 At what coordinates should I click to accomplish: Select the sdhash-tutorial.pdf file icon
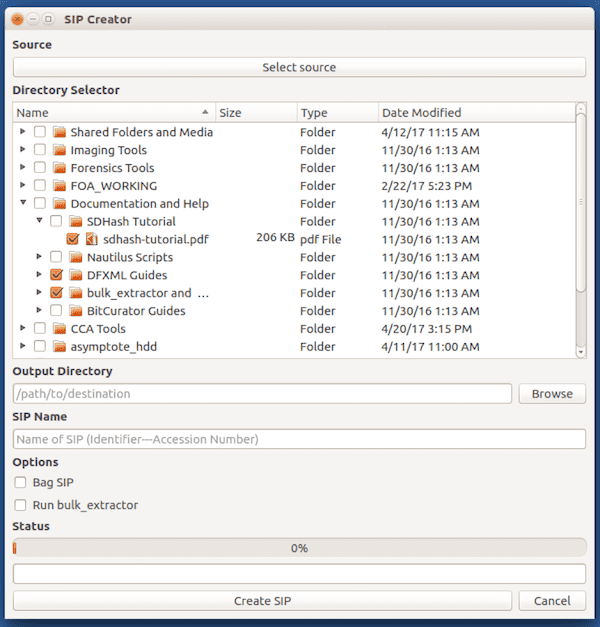click(92, 239)
